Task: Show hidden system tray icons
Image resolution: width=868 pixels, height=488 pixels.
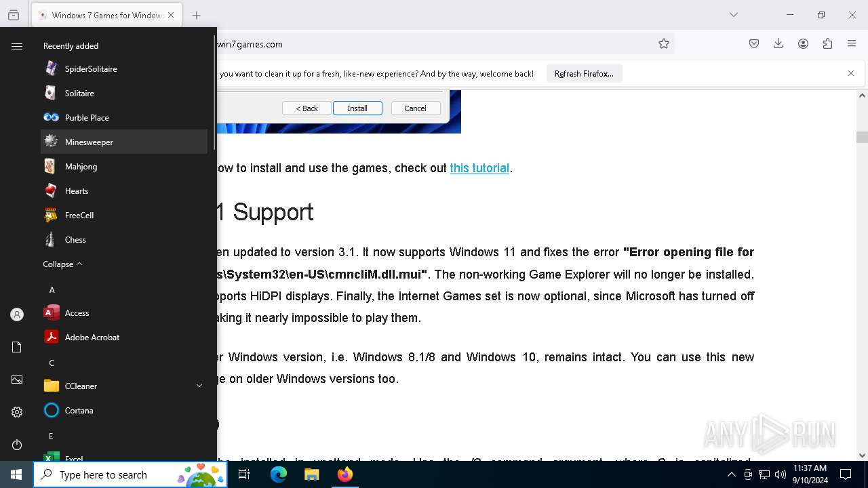Action: tap(731, 474)
